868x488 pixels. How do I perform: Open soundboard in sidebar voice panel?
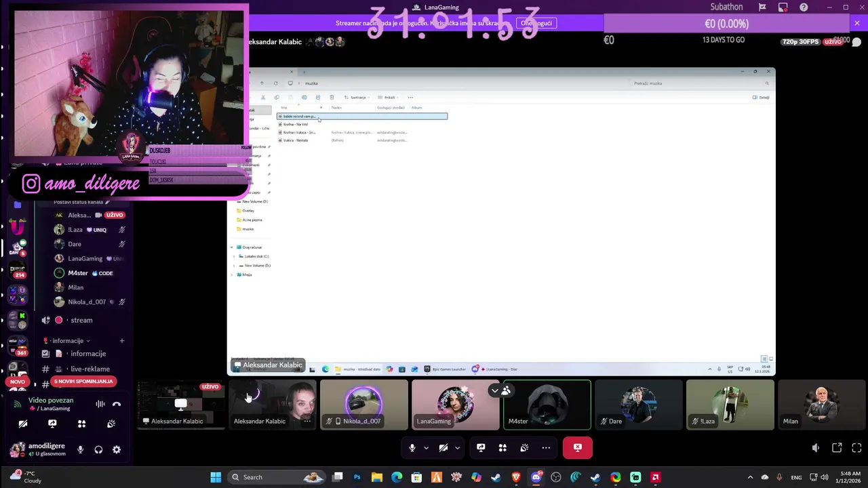tap(111, 424)
